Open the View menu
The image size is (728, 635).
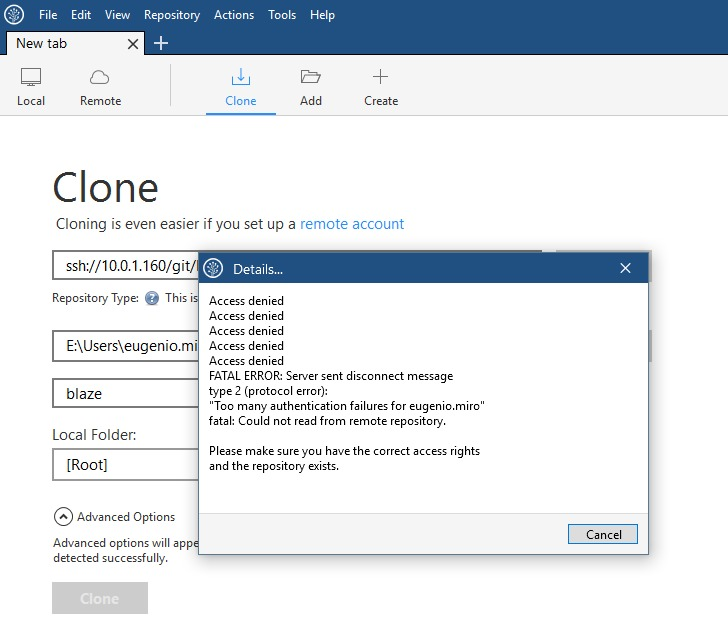[117, 15]
